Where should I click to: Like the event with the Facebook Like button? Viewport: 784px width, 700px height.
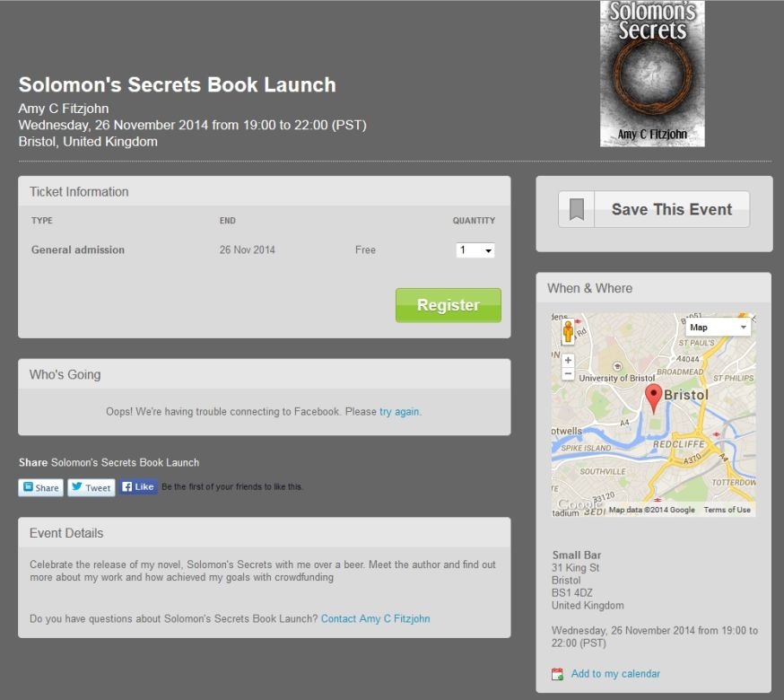138,486
